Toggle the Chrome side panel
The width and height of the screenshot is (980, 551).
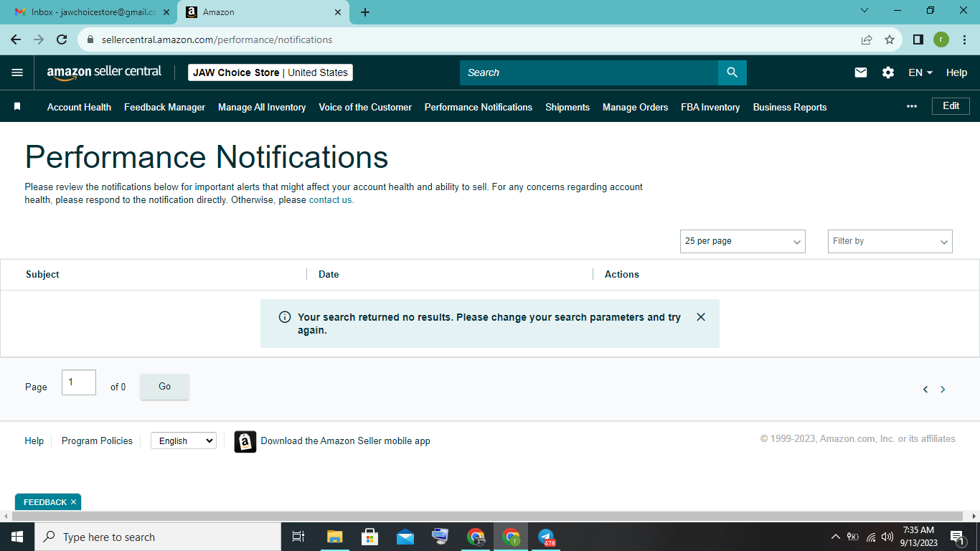pos(918,39)
